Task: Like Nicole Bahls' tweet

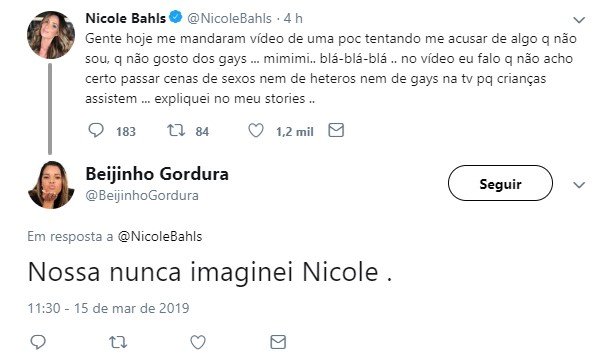Action: pyautogui.click(x=256, y=130)
